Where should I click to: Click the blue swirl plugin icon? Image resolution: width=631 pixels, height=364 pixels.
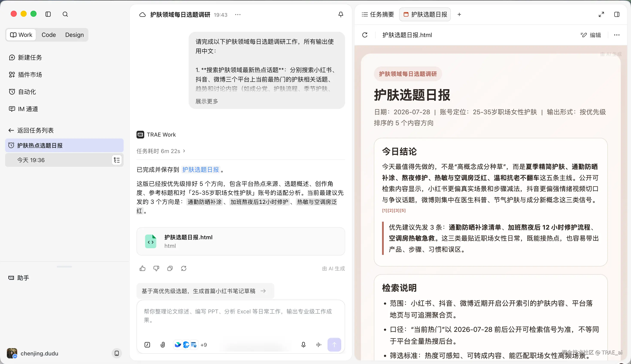click(x=186, y=345)
